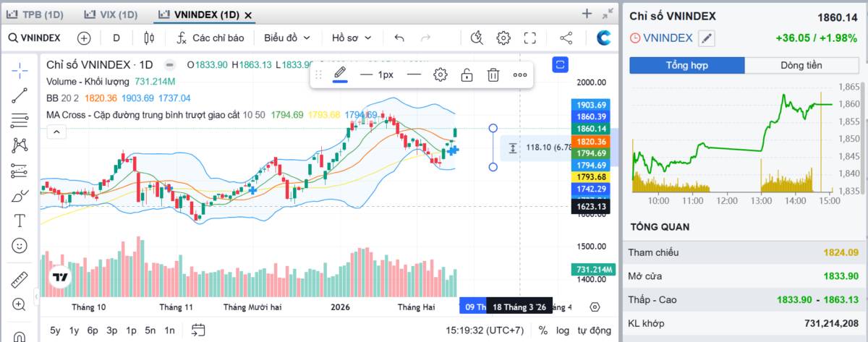The image size is (868, 342).
Task: Set range to 5y
Action: pyautogui.click(x=55, y=330)
